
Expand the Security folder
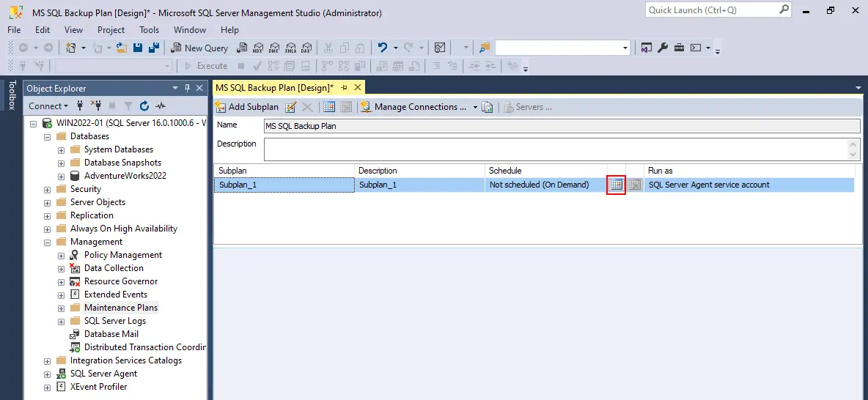(x=48, y=189)
